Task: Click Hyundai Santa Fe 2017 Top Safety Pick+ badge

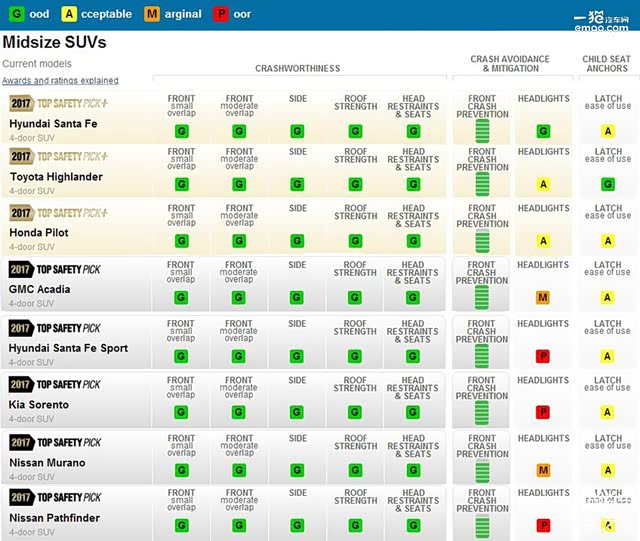Action: (58, 103)
